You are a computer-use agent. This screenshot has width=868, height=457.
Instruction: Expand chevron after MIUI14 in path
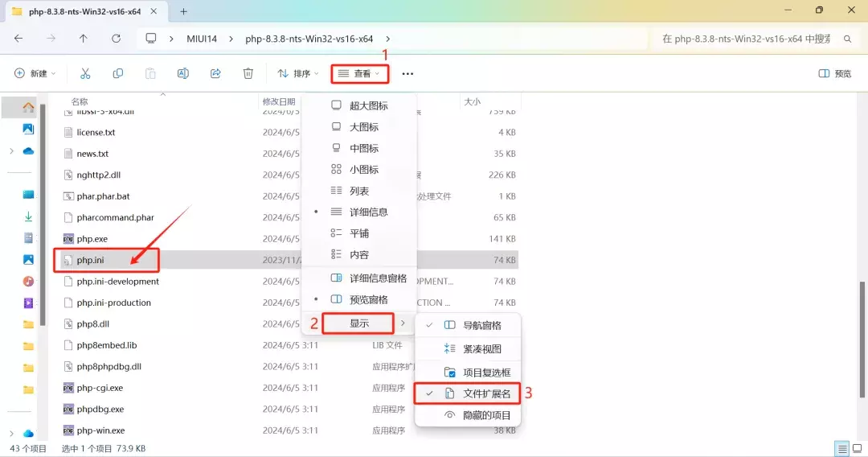click(231, 39)
